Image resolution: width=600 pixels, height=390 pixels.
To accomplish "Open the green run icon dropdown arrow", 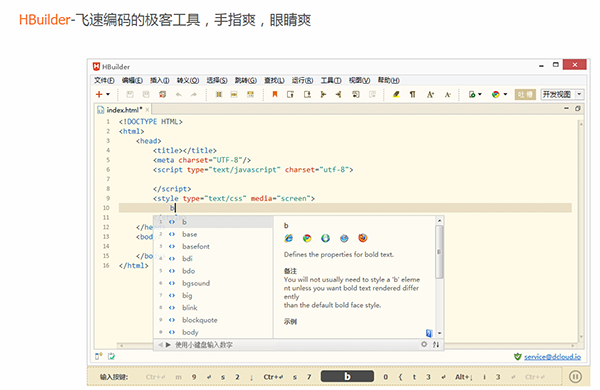I will (x=480, y=94).
